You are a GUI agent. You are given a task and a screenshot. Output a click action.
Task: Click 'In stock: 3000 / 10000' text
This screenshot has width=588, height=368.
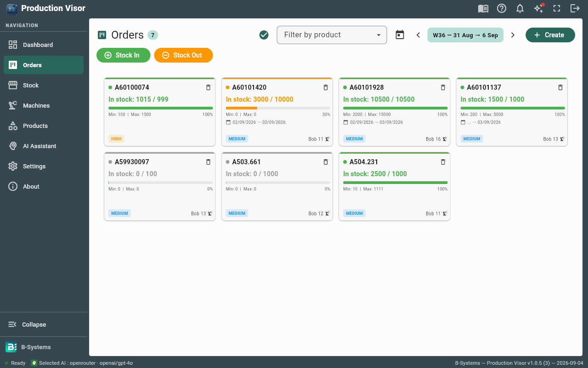click(x=260, y=99)
